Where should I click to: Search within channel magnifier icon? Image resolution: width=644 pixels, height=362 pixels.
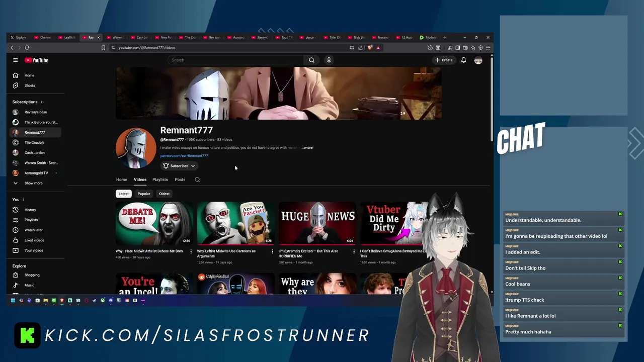point(197,179)
